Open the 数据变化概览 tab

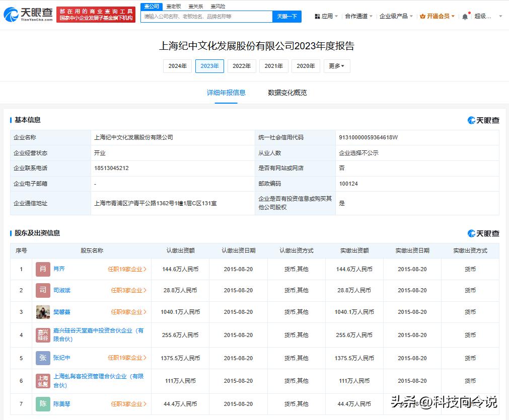point(287,93)
